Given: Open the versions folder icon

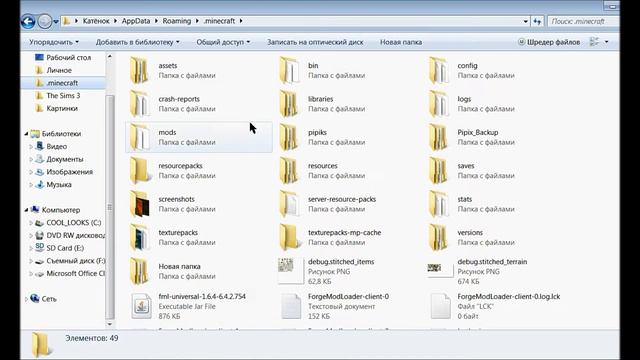Looking at the screenshot, I should 439,238.
